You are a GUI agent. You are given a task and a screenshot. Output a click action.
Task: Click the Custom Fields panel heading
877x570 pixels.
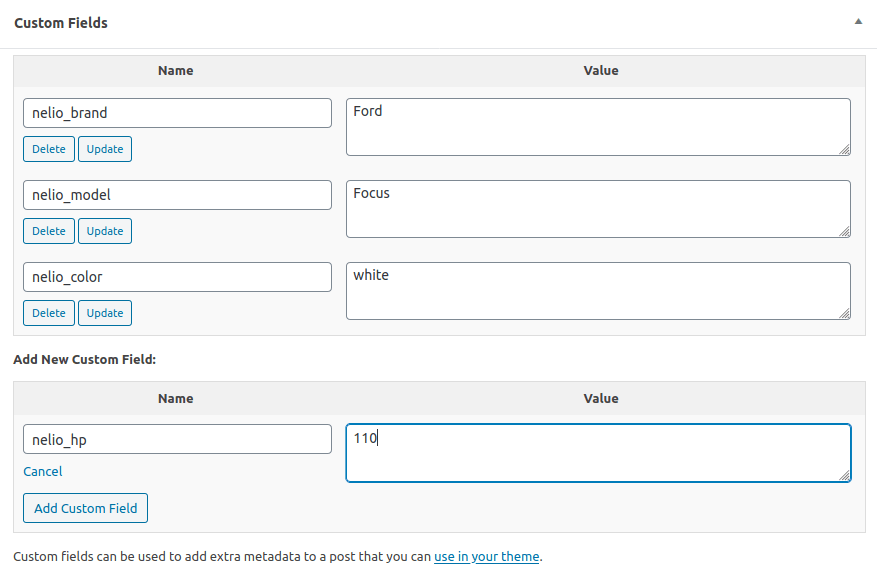click(x=61, y=22)
